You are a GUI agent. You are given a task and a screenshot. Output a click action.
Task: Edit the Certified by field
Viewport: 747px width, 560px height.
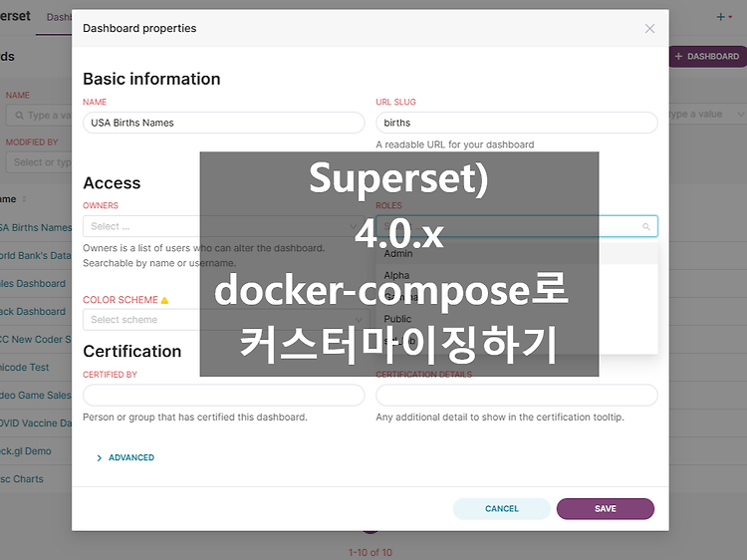(224, 396)
